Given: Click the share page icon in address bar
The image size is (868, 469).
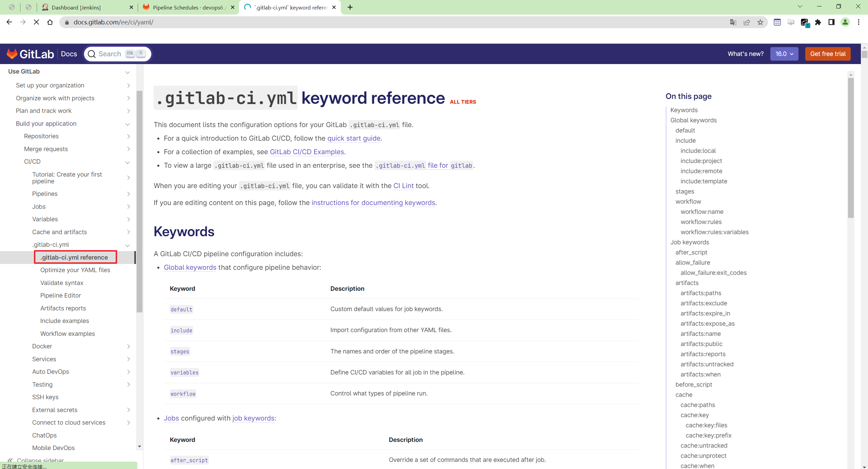Looking at the screenshot, I should pos(747,22).
